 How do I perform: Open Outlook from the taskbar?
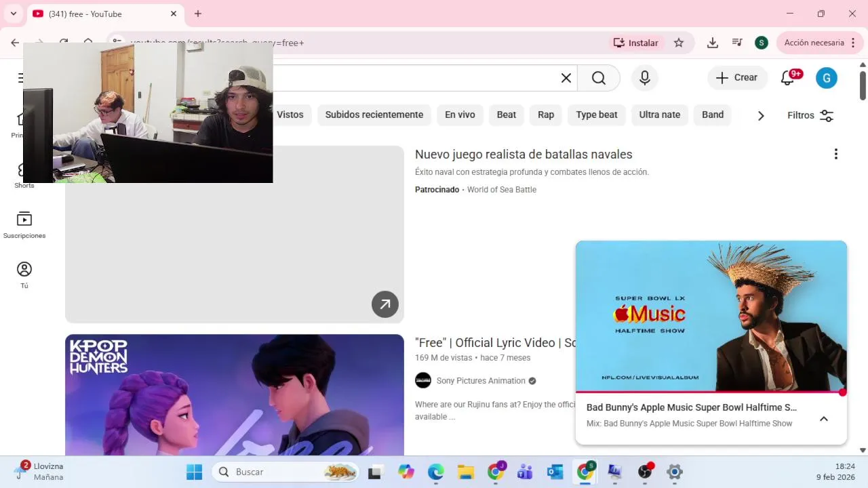click(555, 472)
